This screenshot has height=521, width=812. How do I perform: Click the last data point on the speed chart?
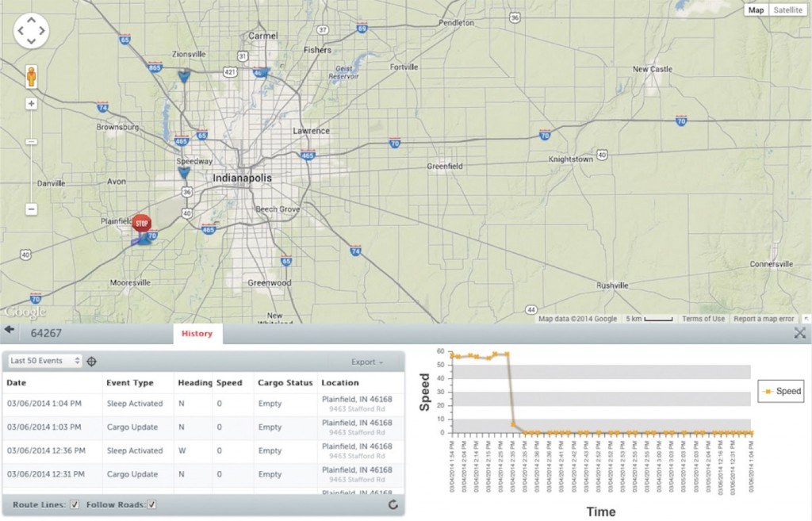click(x=751, y=433)
